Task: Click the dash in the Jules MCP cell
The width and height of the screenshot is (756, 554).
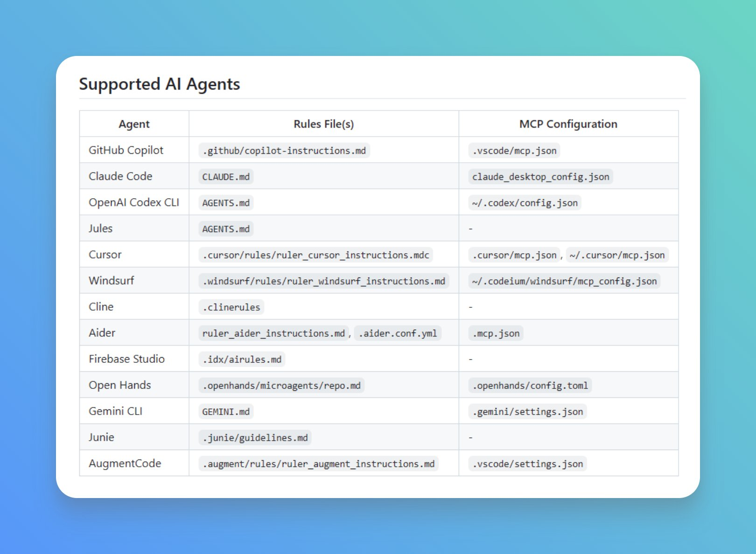Action: [x=470, y=229]
